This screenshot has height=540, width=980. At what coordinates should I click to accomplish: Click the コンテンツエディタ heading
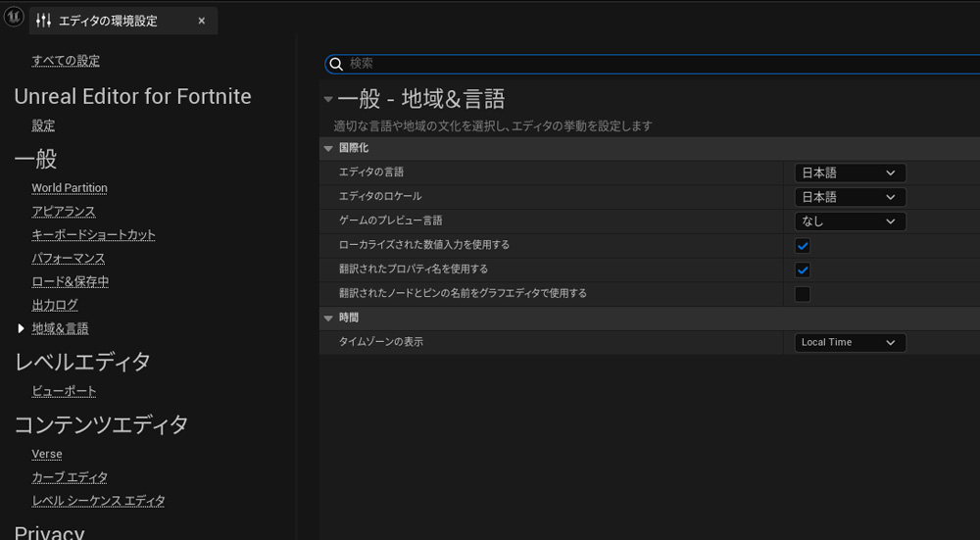(x=101, y=424)
